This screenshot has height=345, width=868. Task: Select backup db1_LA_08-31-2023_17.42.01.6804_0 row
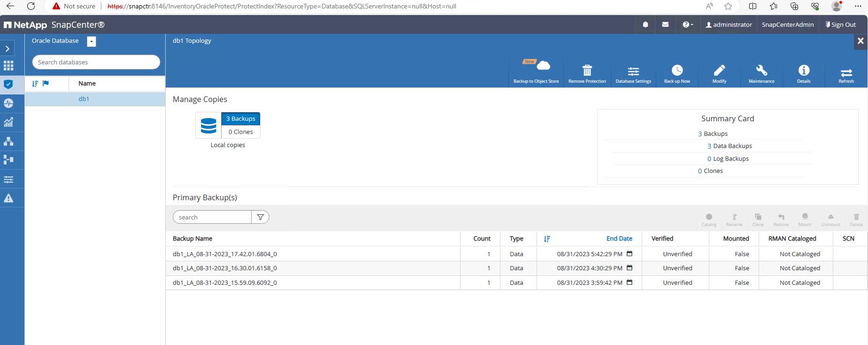[225, 254]
